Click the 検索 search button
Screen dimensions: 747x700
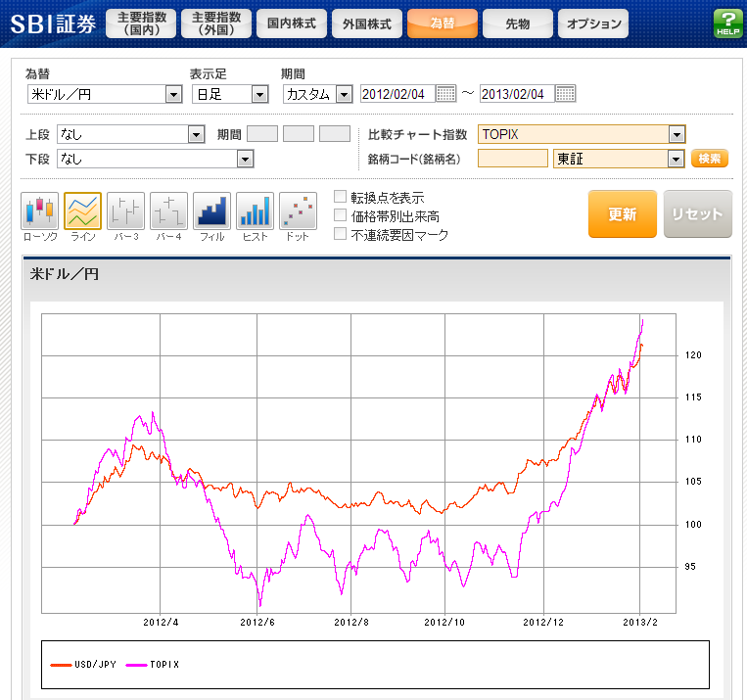pyautogui.click(x=710, y=159)
